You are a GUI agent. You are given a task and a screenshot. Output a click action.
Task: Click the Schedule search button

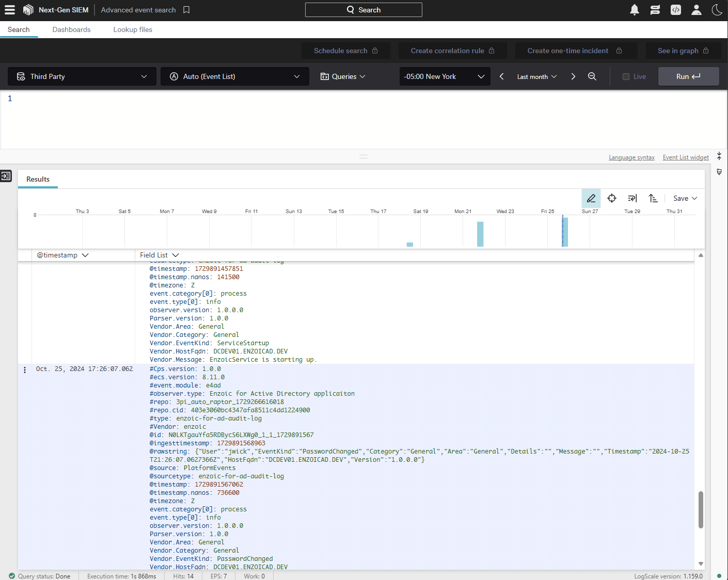coord(346,51)
